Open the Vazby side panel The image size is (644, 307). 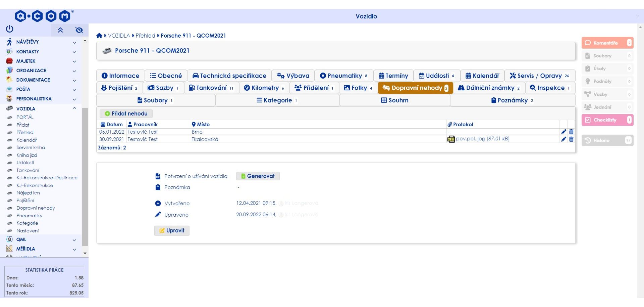tap(607, 94)
